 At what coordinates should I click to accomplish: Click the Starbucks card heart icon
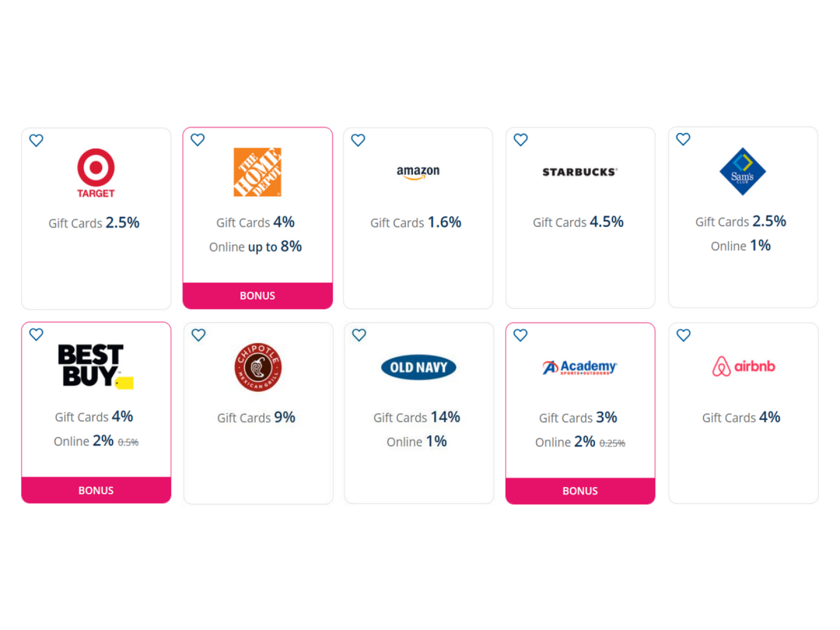(x=521, y=140)
